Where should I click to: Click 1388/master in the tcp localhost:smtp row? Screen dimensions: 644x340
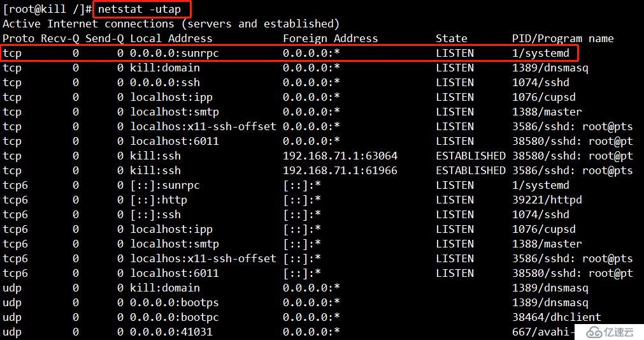tap(547, 112)
